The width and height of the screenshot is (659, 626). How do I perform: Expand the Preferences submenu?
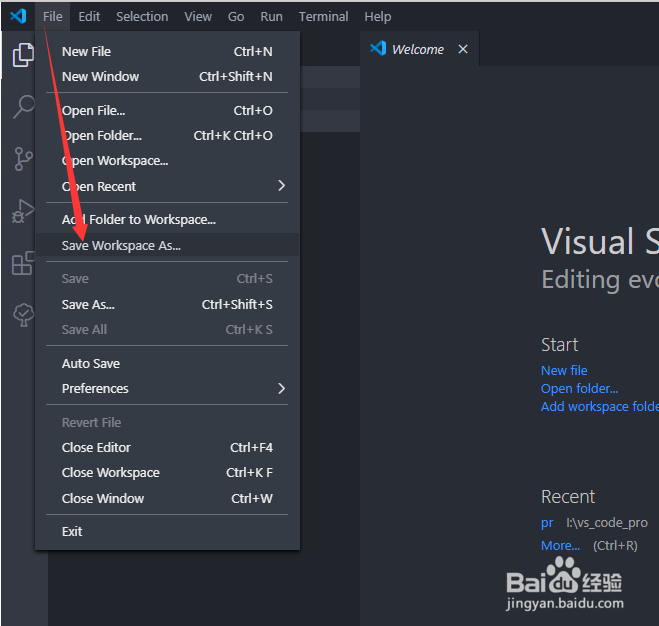point(167,388)
